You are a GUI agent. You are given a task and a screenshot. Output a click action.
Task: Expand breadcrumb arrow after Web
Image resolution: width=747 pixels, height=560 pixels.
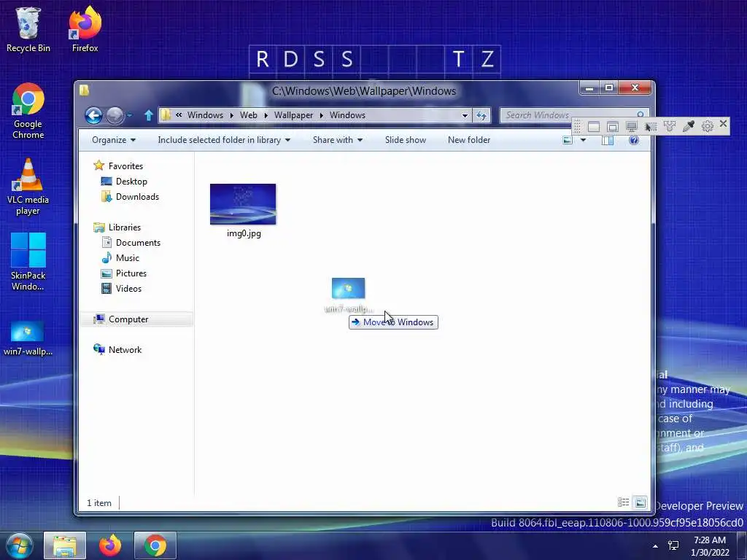pos(266,115)
